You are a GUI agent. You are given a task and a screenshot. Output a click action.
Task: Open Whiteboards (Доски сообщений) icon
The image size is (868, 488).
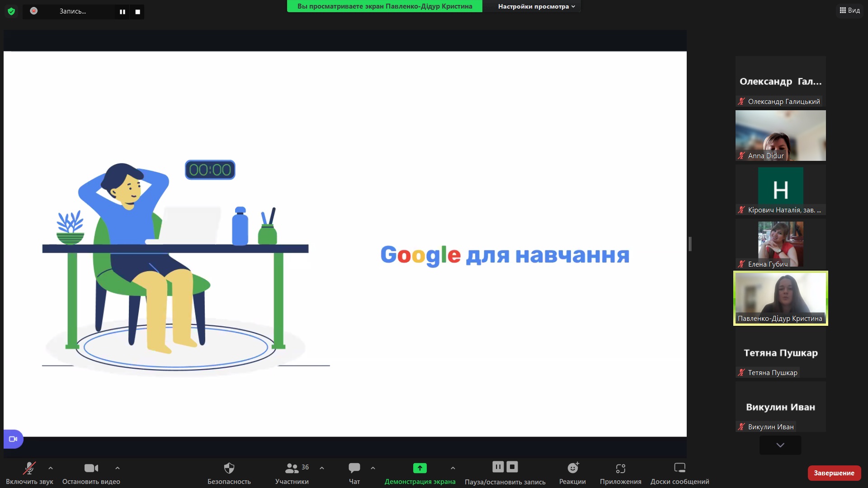pyautogui.click(x=679, y=468)
